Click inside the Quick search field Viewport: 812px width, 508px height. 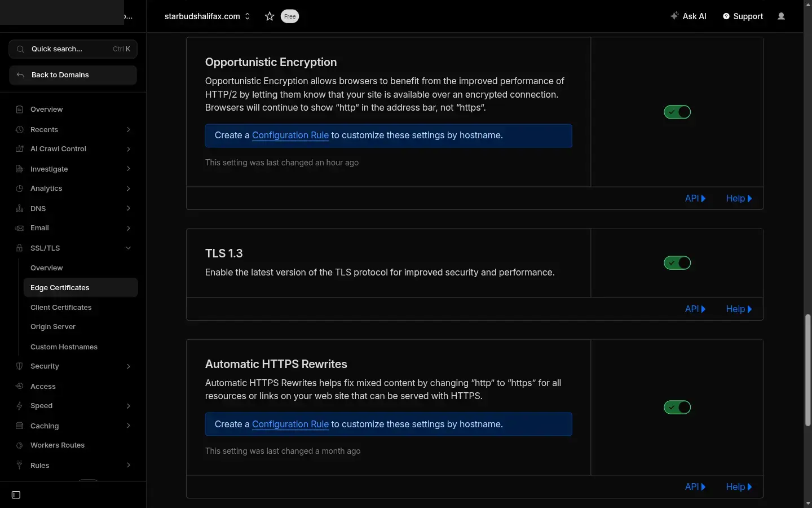click(x=62, y=49)
